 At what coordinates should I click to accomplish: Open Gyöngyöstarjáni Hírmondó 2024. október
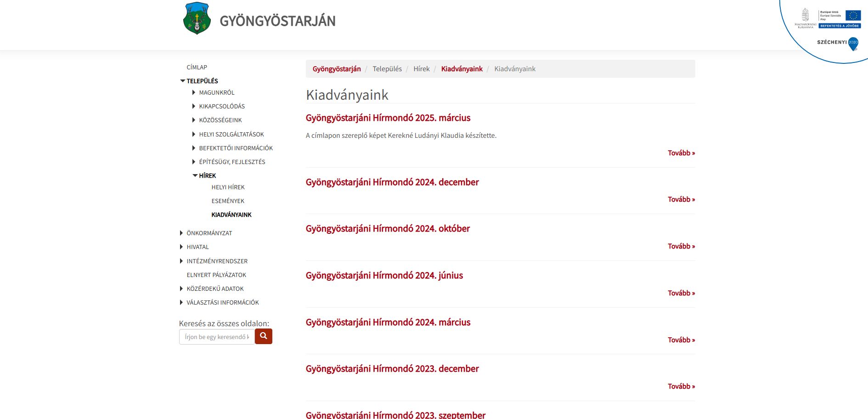click(x=388, y=228)
